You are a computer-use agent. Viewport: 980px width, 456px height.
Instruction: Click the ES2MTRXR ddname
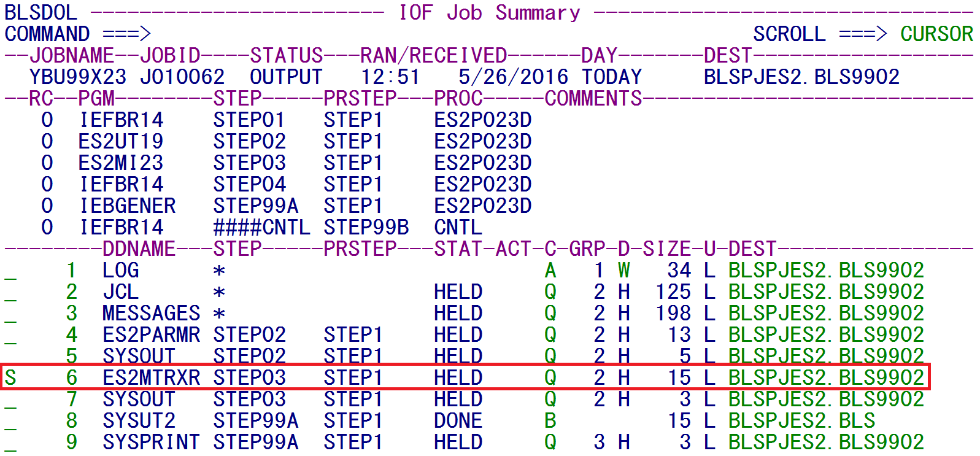coord(152,377)
